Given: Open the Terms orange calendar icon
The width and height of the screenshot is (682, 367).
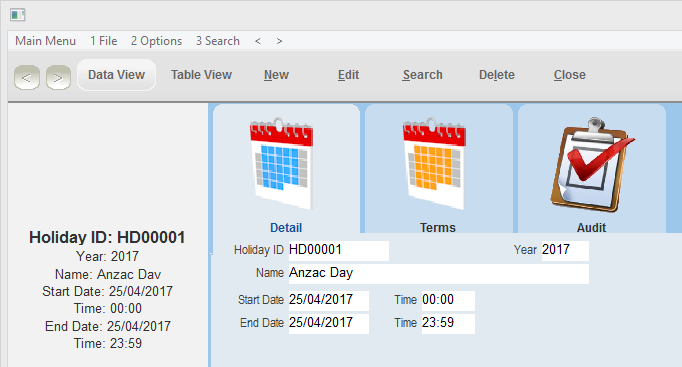Looking at the screenshot, I should click(x=435, y=164).
